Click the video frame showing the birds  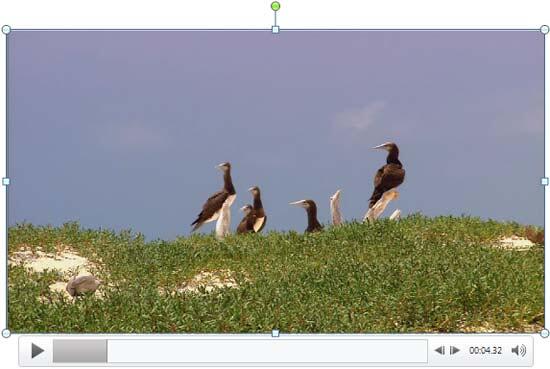click(x=275, y=181)
